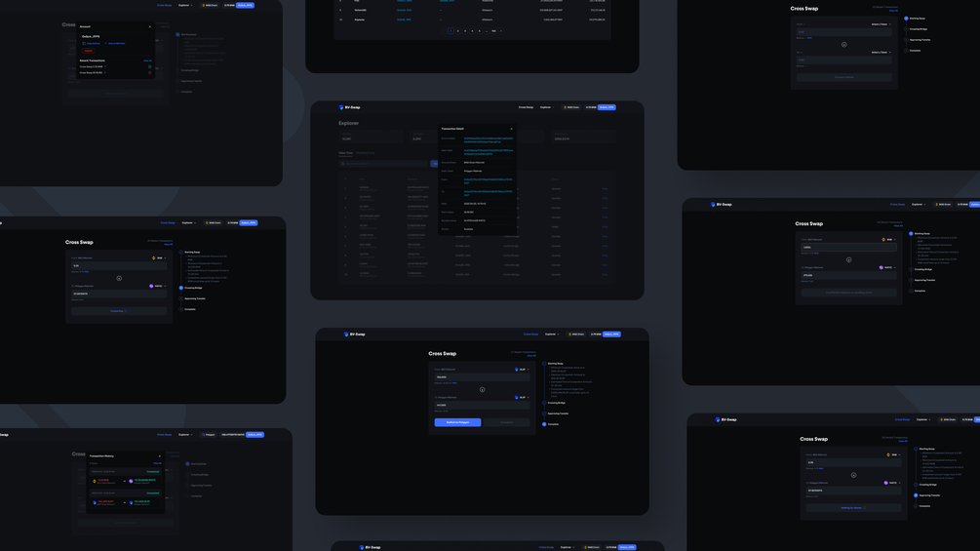Click the next-page arrow in pagination bar
Image resolution: width=980 pixels, height=551 pixels.
tap(501, 30)
